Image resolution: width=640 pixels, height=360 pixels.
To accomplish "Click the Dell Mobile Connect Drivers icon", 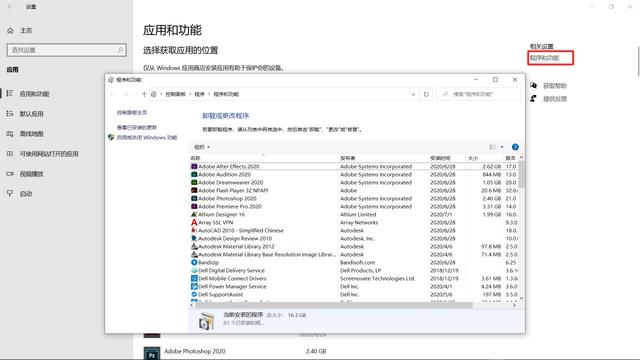I will (194, 278).
